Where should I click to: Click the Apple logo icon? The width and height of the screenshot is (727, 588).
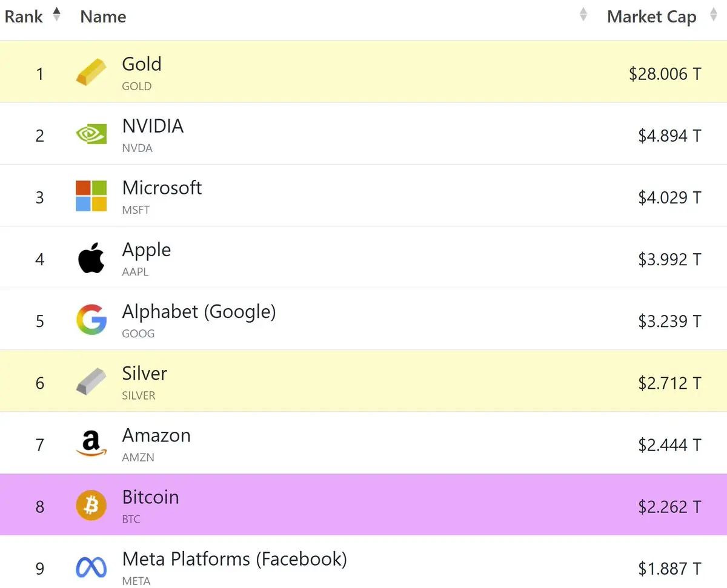point(91,259)
